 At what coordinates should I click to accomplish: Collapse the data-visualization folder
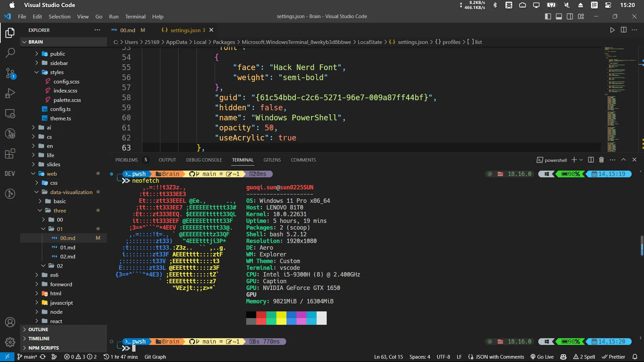(x=64, y=192)
